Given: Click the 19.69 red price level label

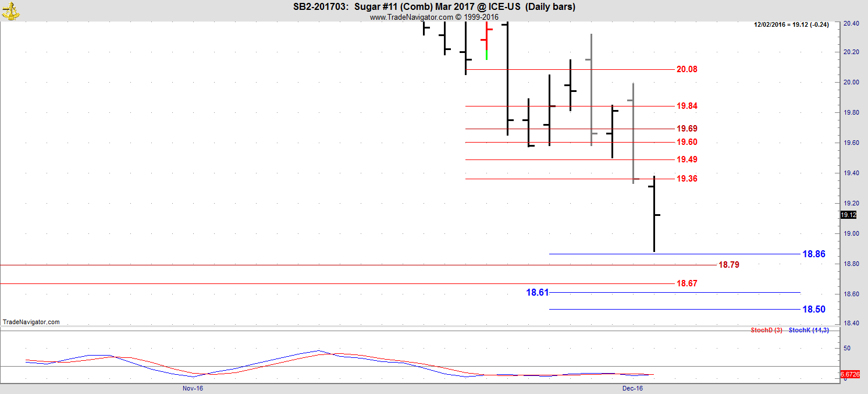Looking at the screenshot, I should (686, 129).
